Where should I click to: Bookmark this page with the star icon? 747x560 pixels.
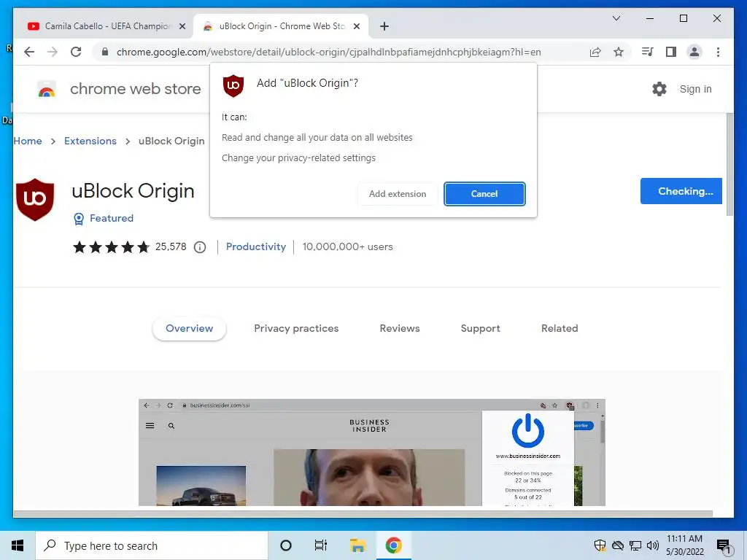tap(619, 52)
